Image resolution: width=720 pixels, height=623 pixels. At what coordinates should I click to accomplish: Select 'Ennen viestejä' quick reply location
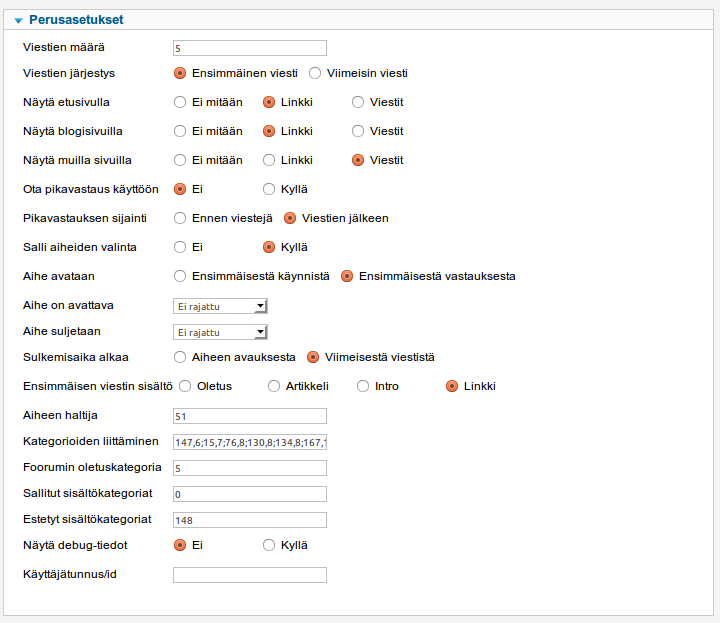[x=180, y=218]
